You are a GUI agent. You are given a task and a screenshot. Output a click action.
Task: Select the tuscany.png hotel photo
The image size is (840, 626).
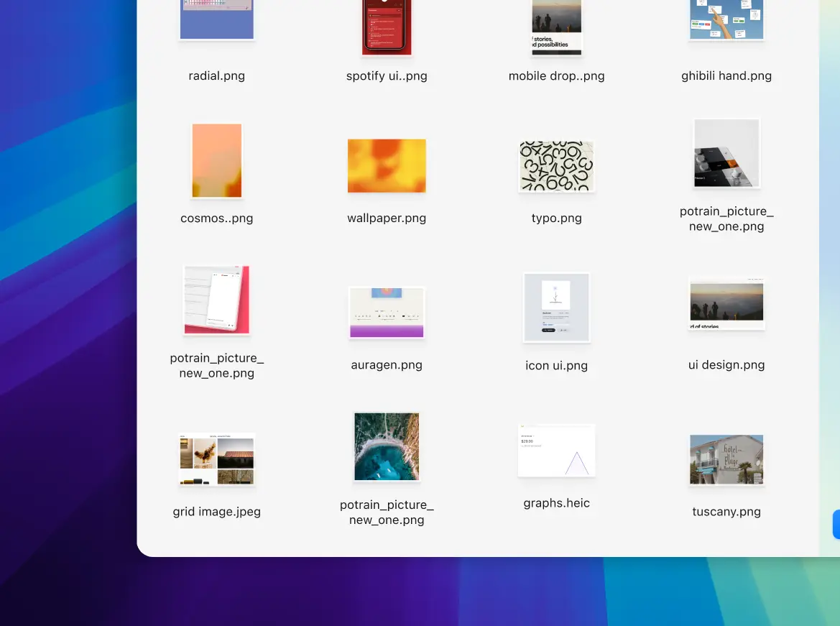click(x=726, y=459)
